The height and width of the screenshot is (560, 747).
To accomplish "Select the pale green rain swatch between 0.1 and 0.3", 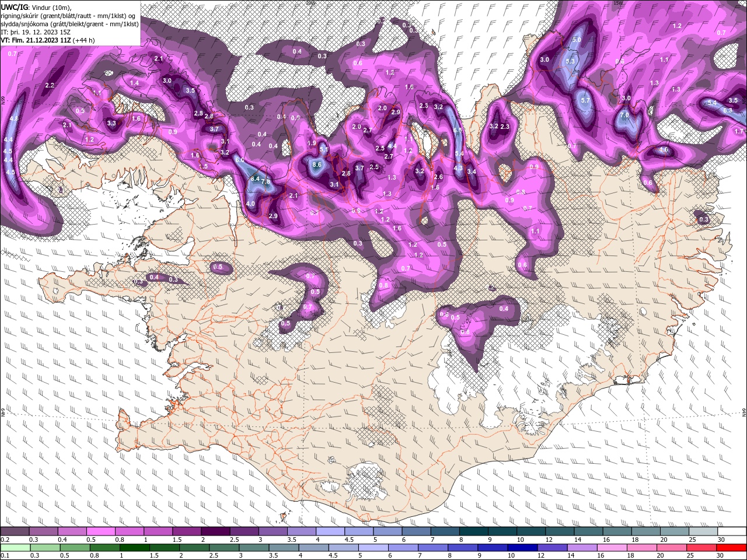I will (15, 548).
